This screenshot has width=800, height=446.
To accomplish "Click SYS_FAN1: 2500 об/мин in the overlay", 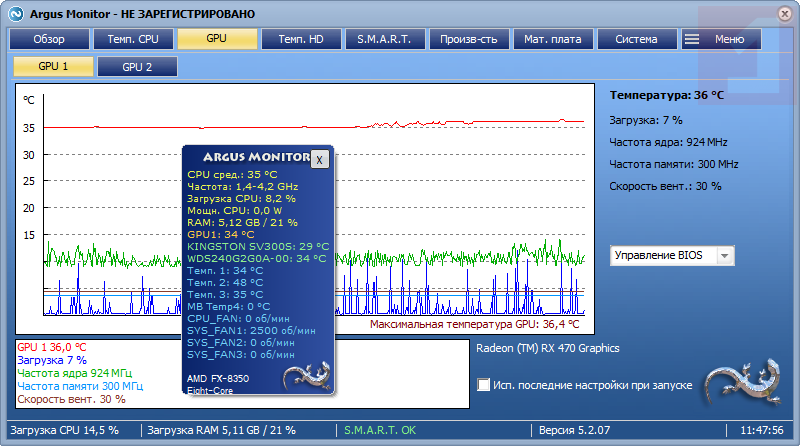I will coord(251,331).
